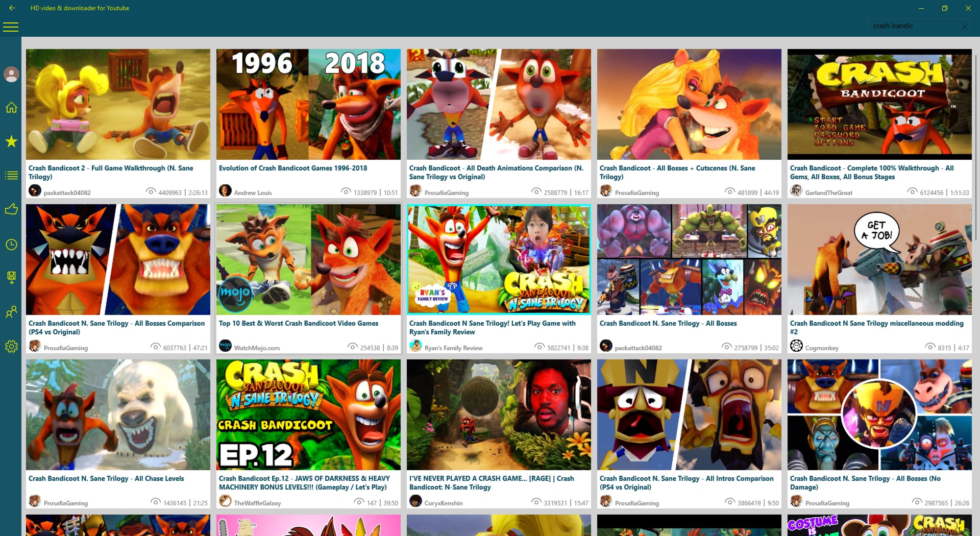Click Andrew Louis channel name
This screenshot has width=980, height=536.
point(253,193)
